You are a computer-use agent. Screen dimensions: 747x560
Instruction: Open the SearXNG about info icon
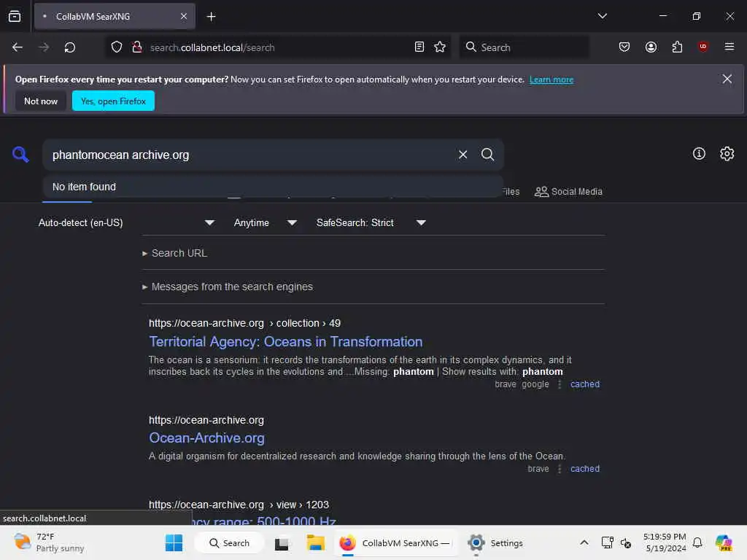pos(698,153)
